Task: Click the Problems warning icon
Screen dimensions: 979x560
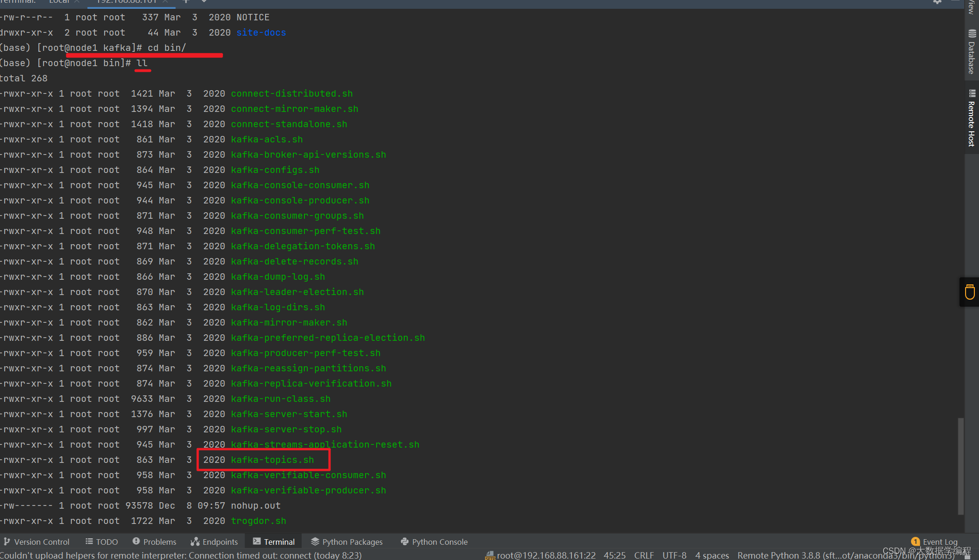Action: coord(136,541)
